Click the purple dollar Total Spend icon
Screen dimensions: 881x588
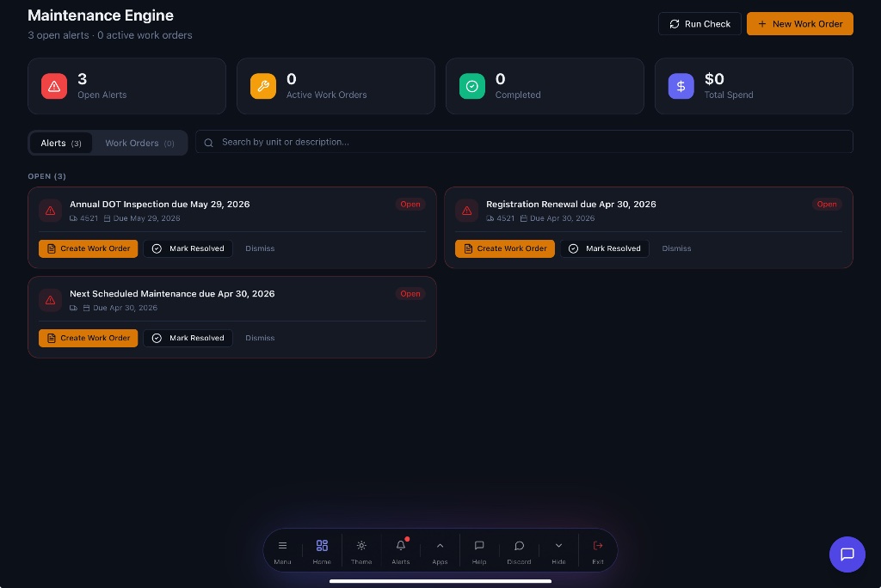pos(681,86)
